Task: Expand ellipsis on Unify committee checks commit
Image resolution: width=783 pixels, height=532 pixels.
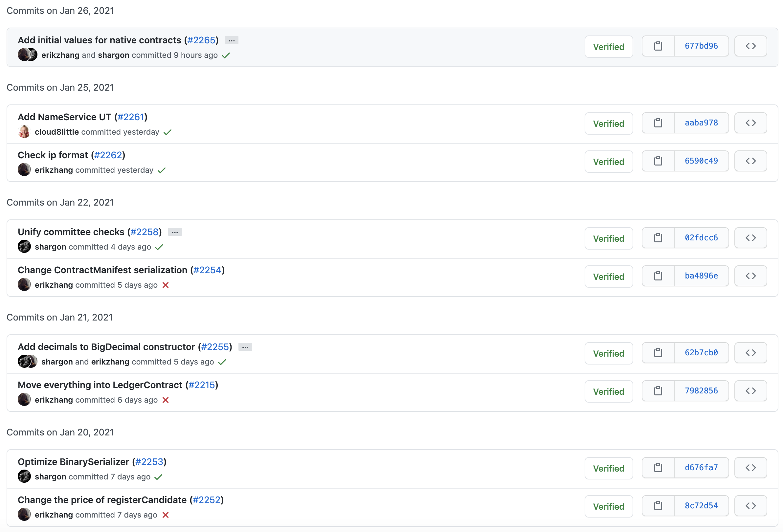Action: [x=175, y=232]
